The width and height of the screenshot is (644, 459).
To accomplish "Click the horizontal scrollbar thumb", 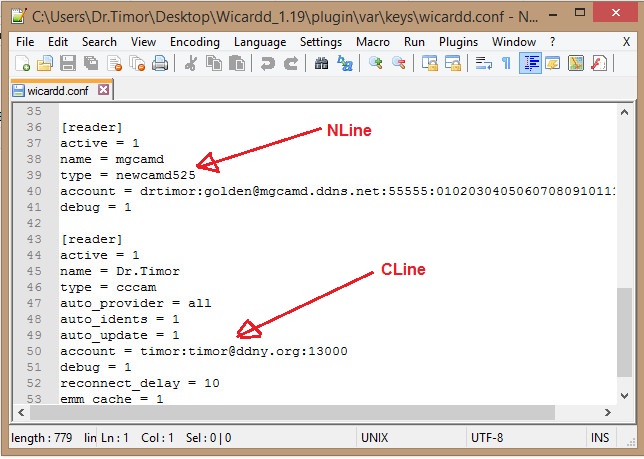I will pos(293,412).
